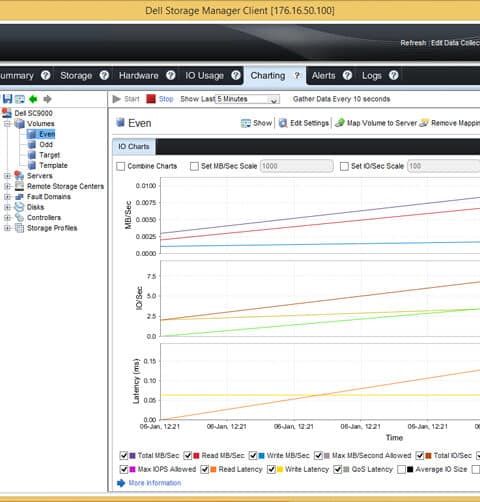Switch to the IO Usage tab
This screenshot has height=502, width=480.
[x=204, y=76]
